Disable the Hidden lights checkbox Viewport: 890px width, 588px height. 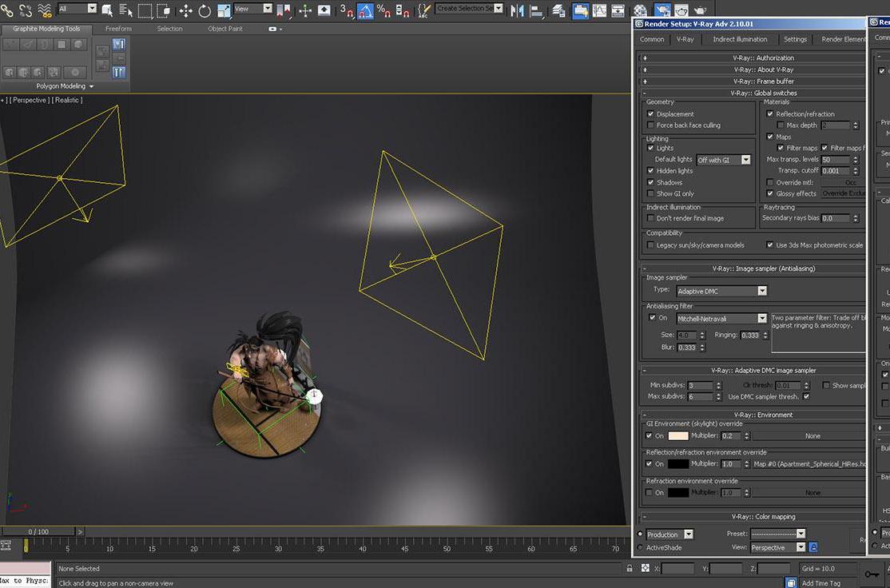(650, 171)
